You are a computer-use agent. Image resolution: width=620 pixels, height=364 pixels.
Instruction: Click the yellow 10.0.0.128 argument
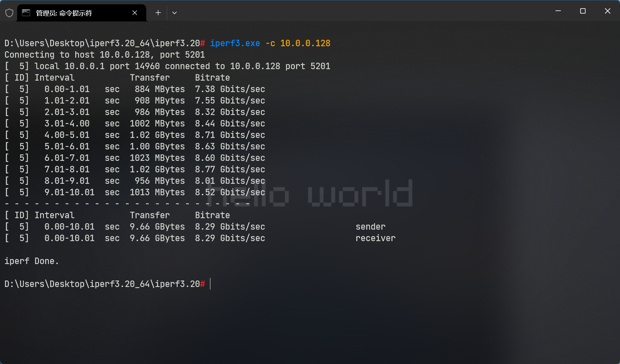(x=305, y=43)
